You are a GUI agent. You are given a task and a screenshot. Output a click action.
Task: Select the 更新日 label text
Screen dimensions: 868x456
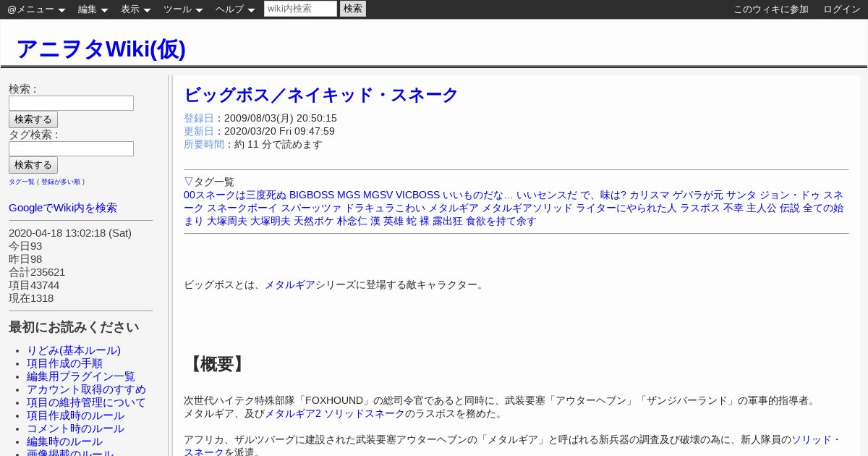pos(199,131)
